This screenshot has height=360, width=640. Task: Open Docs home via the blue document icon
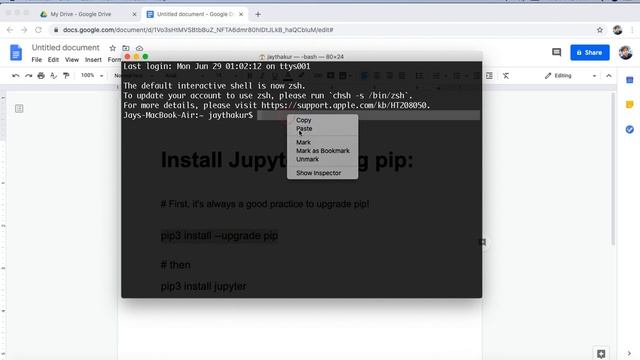pyautogui.click(x=16, y=53)
